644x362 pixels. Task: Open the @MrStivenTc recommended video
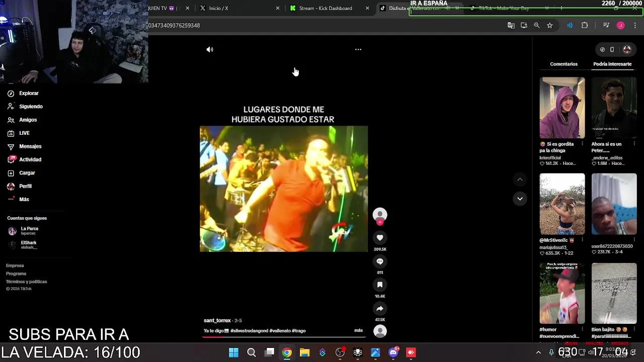pos(562,204)
